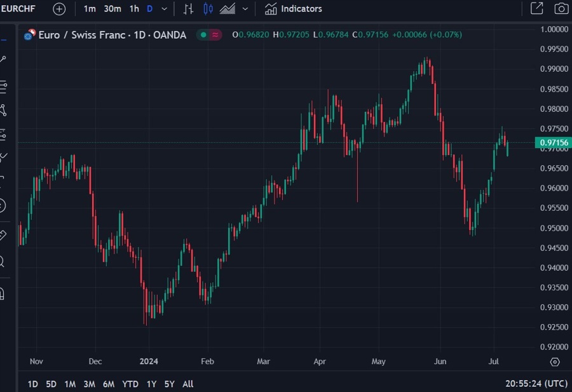Toggle the magnet mode icon in sidebar
This screenshot has height=392, width=572.
click(x=2, y=294)
